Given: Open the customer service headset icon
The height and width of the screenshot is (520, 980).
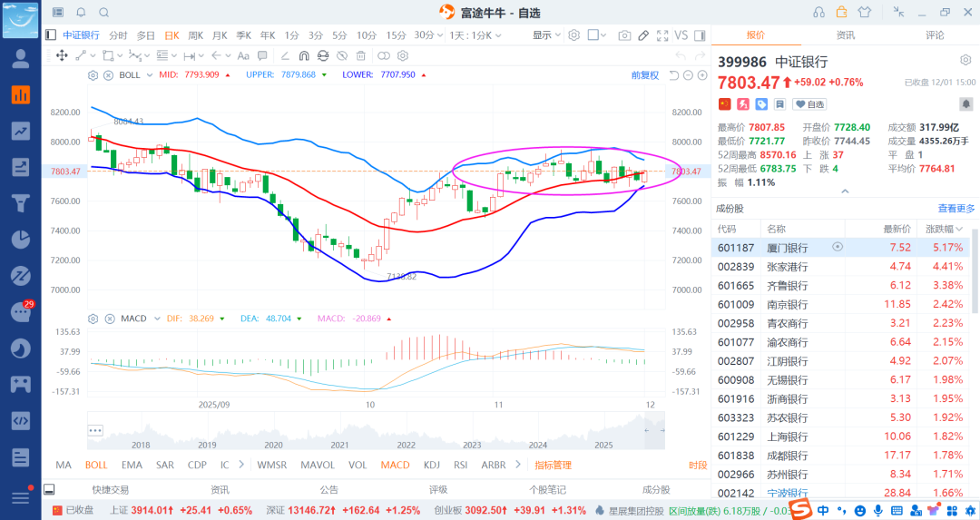Looking at the screenshot, I should point(818,13).
